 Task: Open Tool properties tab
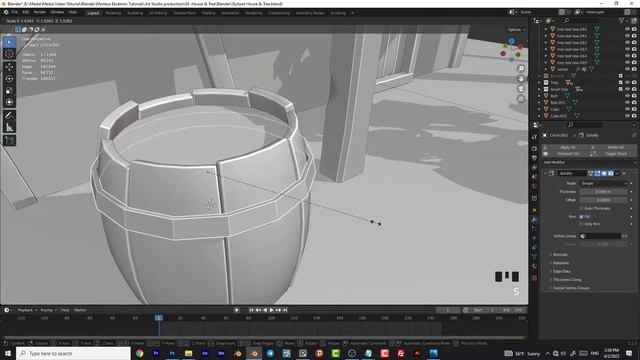[x=534, y=137]
